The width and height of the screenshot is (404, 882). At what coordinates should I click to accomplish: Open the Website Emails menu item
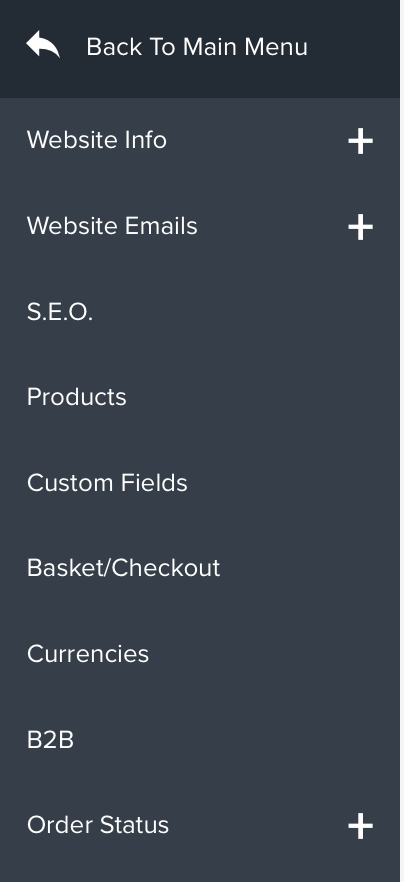coord(112,226)
